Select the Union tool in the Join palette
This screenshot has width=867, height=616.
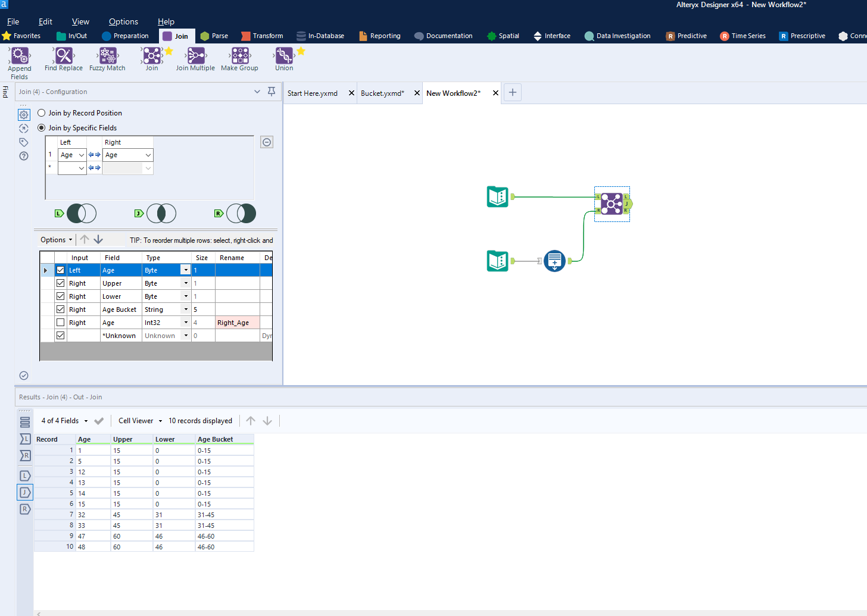(284, 59)
